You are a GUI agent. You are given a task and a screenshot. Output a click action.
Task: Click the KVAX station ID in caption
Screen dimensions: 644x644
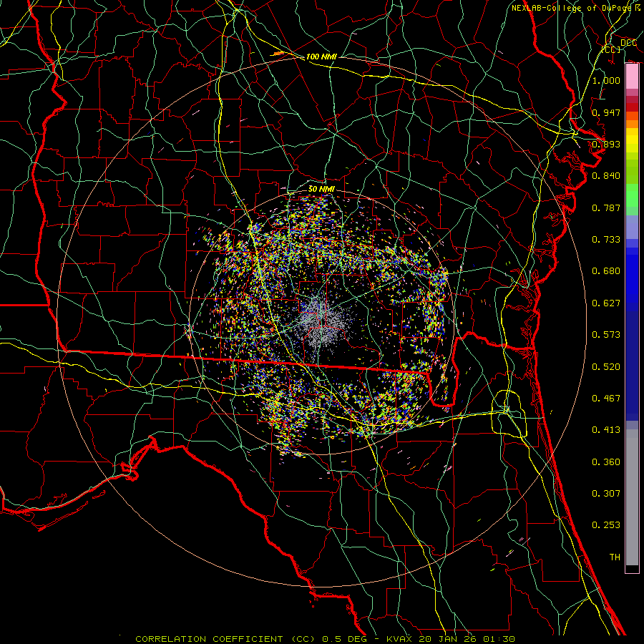(401, 639)
